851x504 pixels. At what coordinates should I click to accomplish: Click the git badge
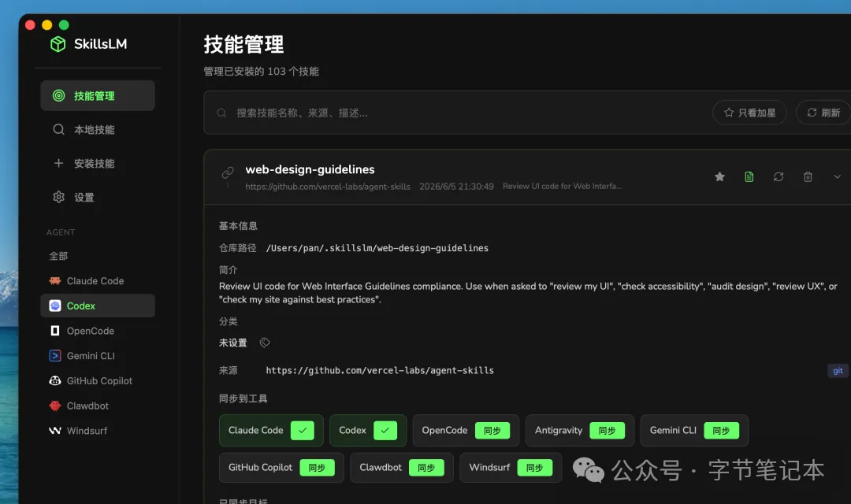click(x=838, y=371)
